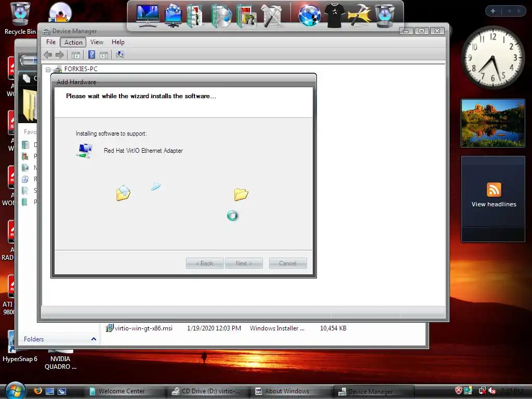Open the Recycle Bin desktop icon
Screen dimensions: 532x399
[20, 18]
